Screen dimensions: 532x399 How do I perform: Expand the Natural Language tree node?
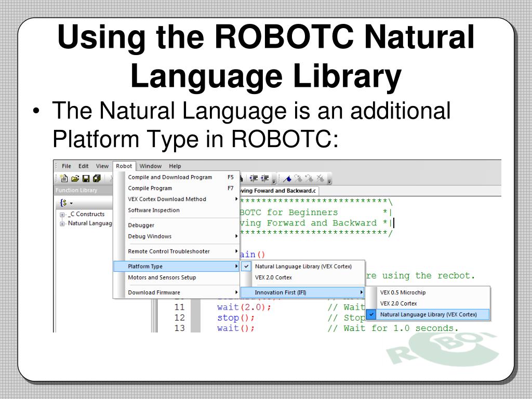coord(62,224)
